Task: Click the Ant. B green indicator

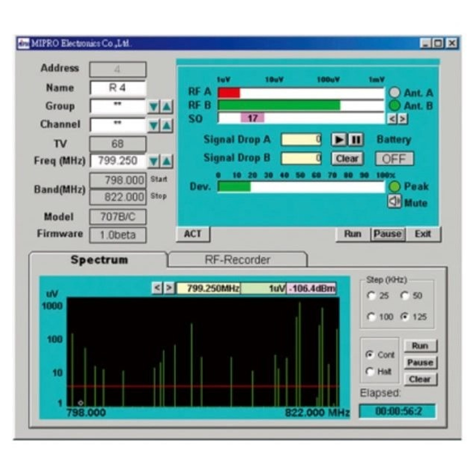Action: (x=395, y=106)
